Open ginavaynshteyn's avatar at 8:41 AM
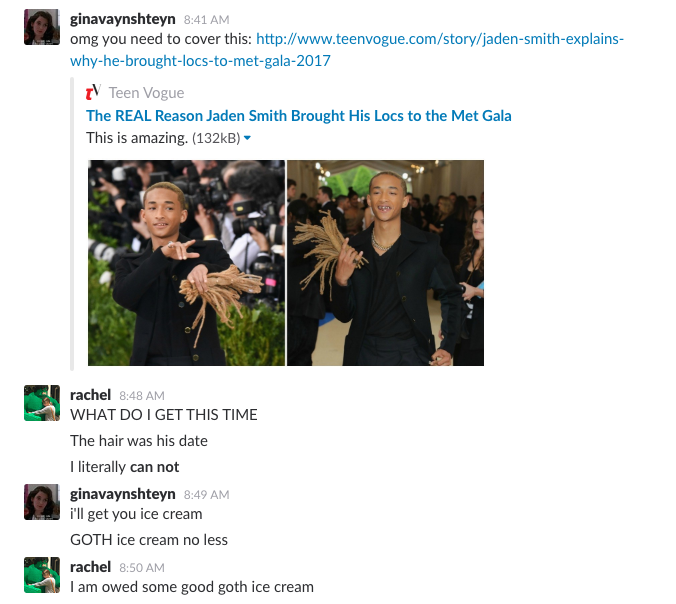676x604 pixels. (42, 27)
